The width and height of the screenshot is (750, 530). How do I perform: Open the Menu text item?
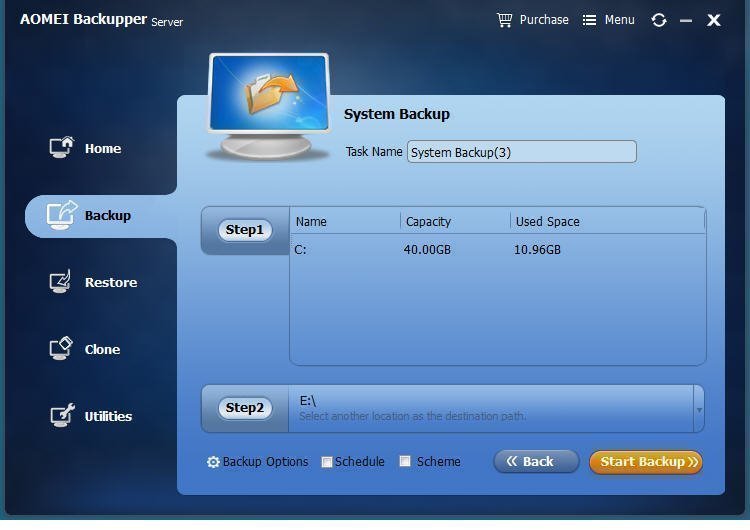pos(619,20)
